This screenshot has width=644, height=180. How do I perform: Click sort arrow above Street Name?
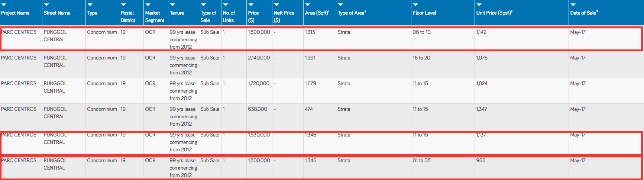(x=46, y=5)
